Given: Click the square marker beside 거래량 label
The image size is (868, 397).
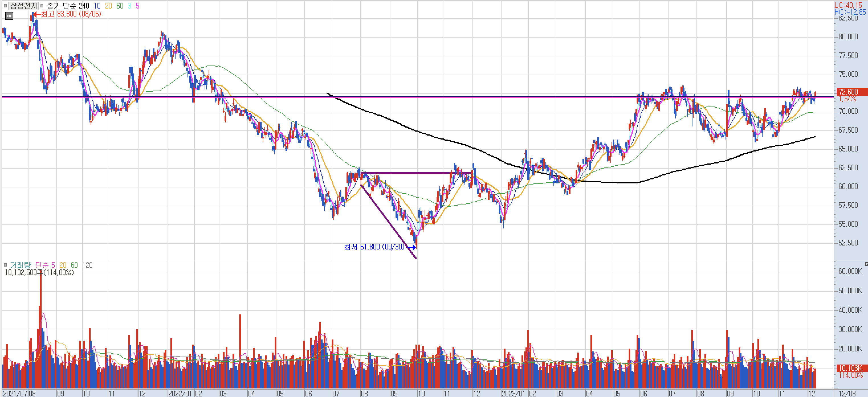Looking at the screenshot, I should point(5,265).
